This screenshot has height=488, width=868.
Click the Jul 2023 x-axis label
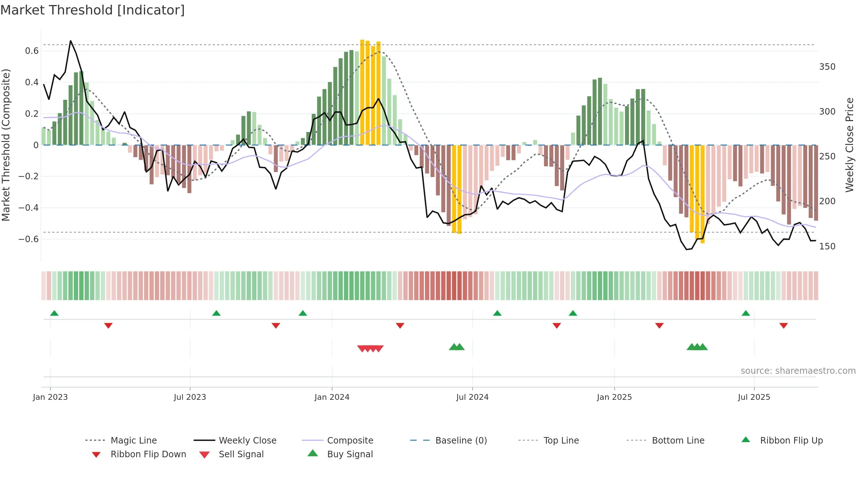click(x=190, y=397)
